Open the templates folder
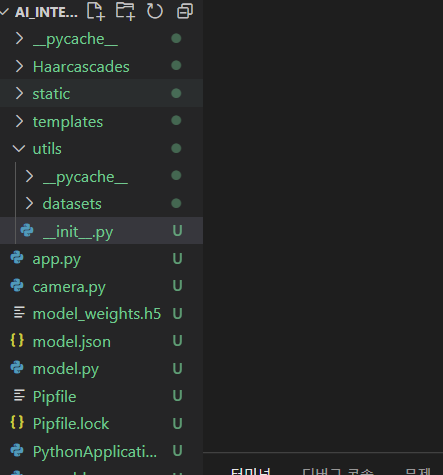The image size is (443, 475). tap(101, 121)
